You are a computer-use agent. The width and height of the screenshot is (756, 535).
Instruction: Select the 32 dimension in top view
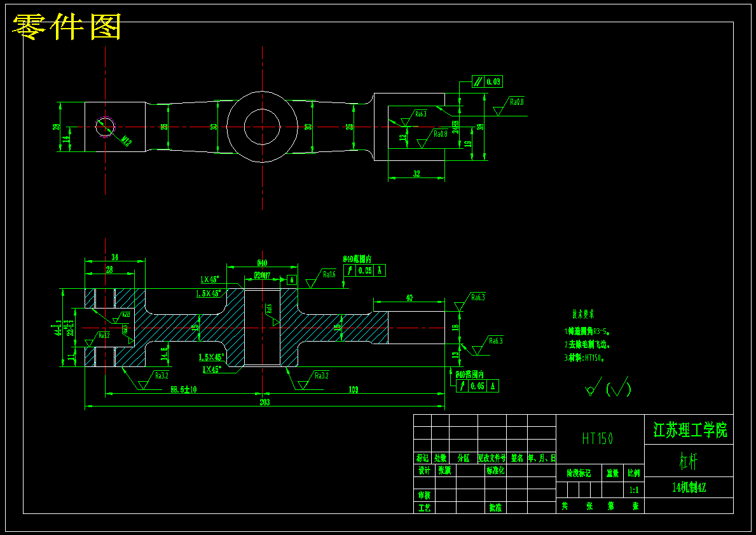point(416,174)
